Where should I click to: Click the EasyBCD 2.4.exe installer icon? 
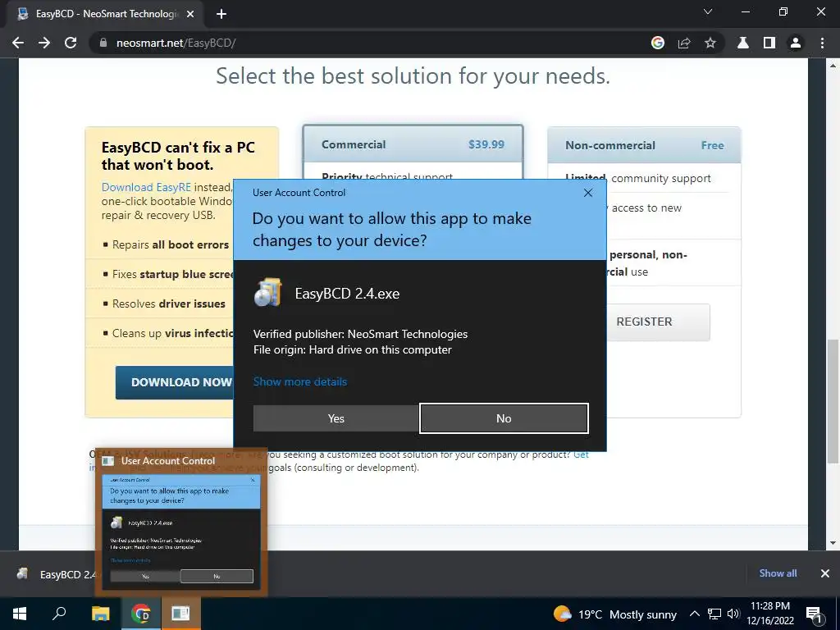point(268,293)
